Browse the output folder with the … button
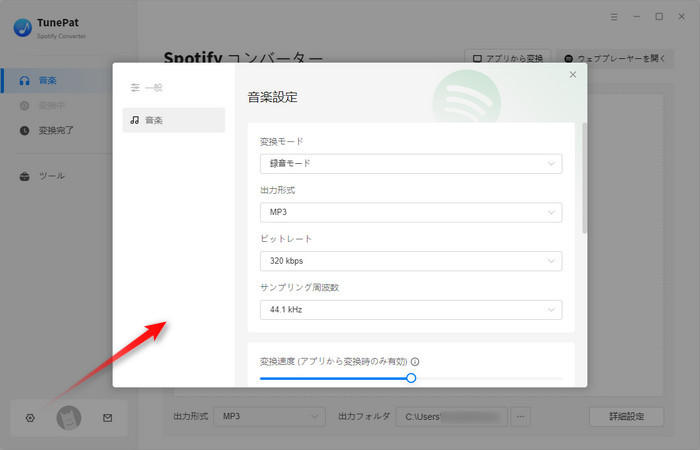The width and height of the screenshot is (700, 450). 521,417
